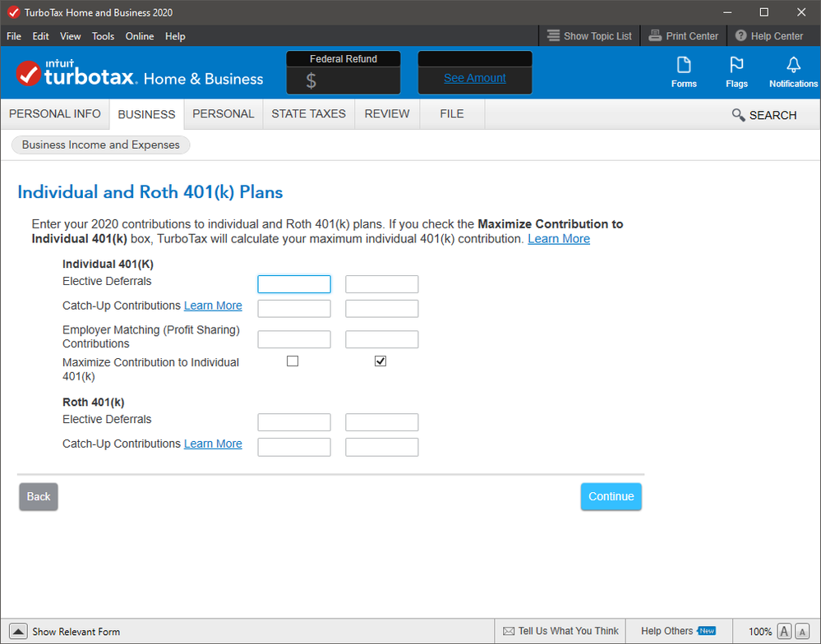Screen dimensions: 821x644
Task: Focus right Individual 401(K) Elective Deferrals field
Action: tap(381, 284)
